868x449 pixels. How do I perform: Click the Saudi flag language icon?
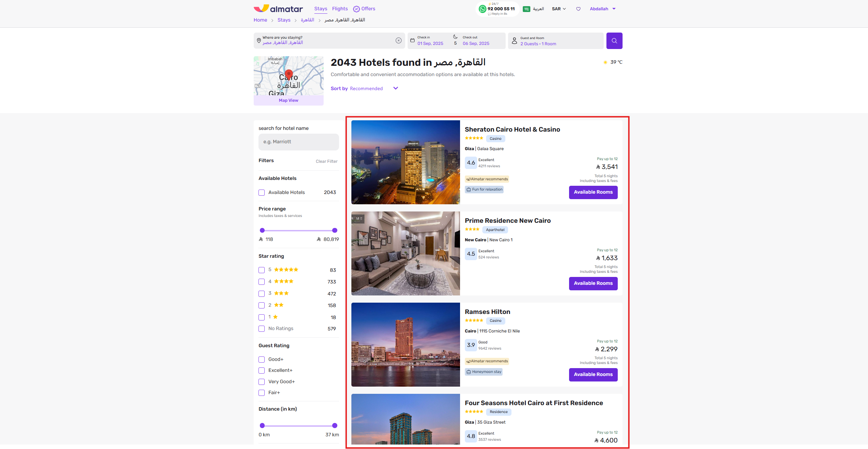(526, 9)
